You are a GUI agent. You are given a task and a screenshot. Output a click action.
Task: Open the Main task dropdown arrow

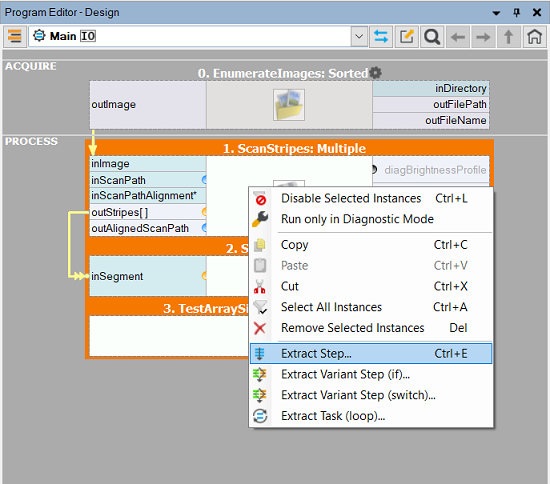click(x=359, y=36)
